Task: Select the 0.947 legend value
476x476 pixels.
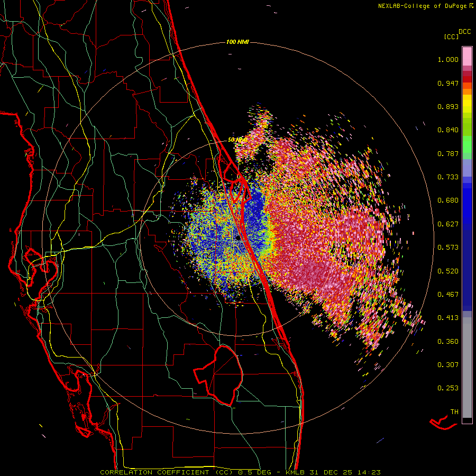Action: (448, 83)
